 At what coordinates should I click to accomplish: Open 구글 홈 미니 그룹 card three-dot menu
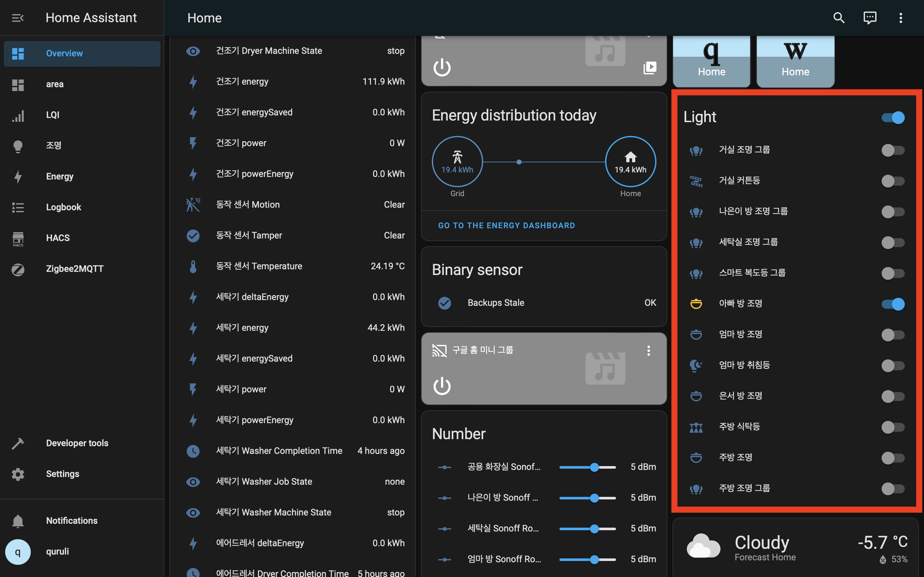648,350
